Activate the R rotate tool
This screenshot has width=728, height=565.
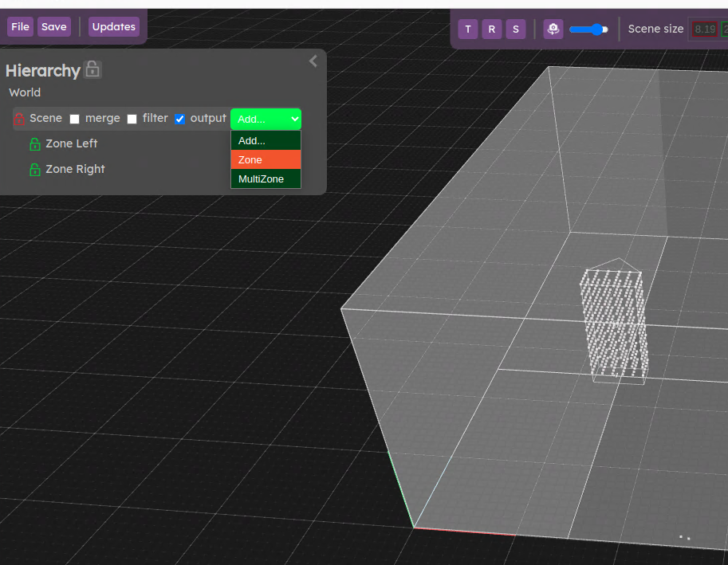[492, 29]
